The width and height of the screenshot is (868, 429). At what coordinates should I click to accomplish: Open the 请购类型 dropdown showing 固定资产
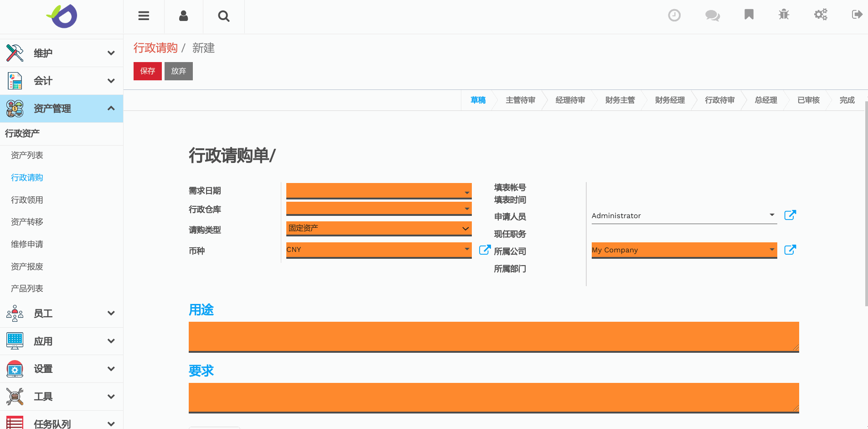pos(378,228)
